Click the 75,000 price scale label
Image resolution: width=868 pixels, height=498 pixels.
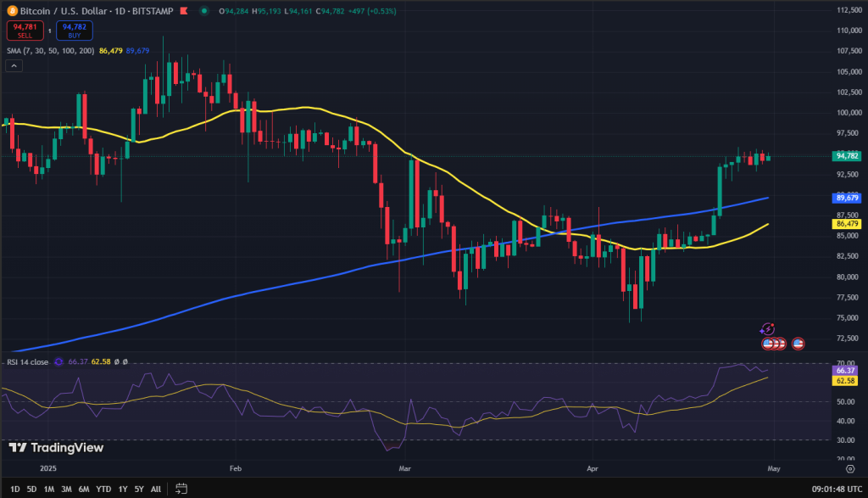click(x=849, y=318)
